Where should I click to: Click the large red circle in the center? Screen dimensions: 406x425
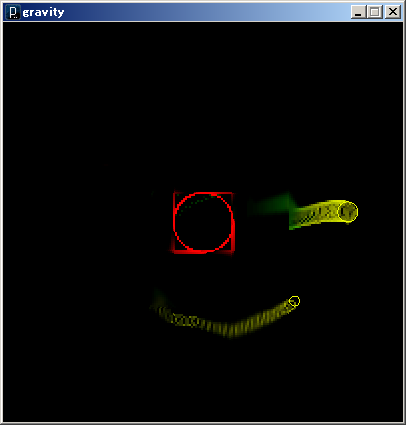tap(203, 222)
